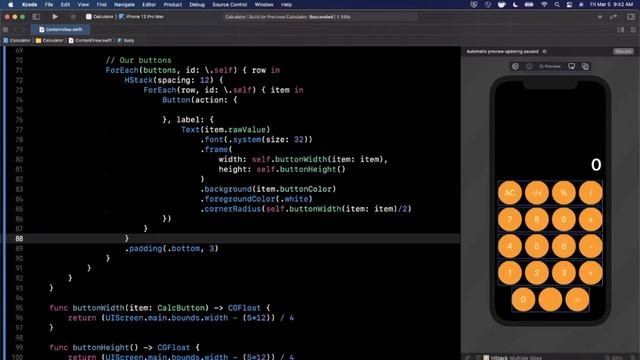Viewport: 640px width, 360px height.
Task: Click the adjust editor options icon
Action: [x=621, y=29]
